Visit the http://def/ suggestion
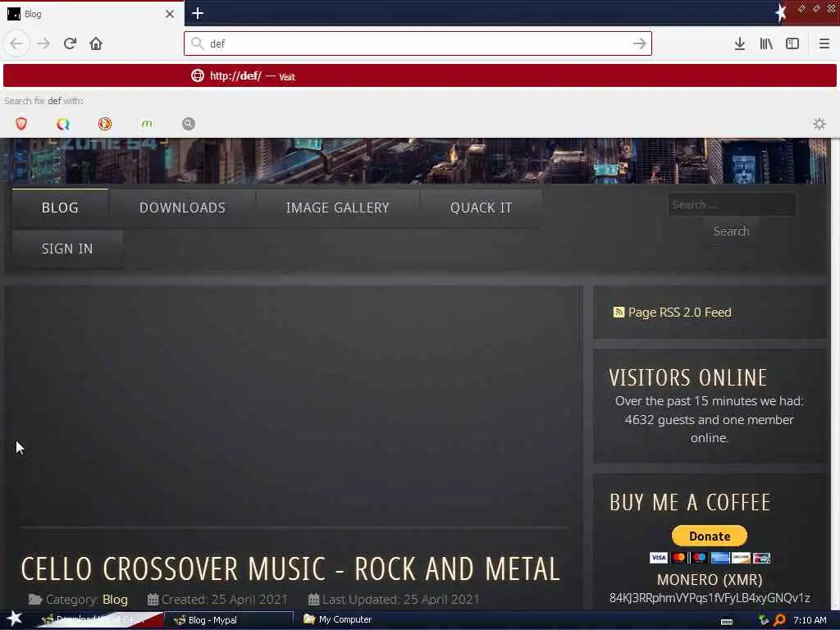Image resolution: width=840 pixels, height=630 pixels. 419,75
